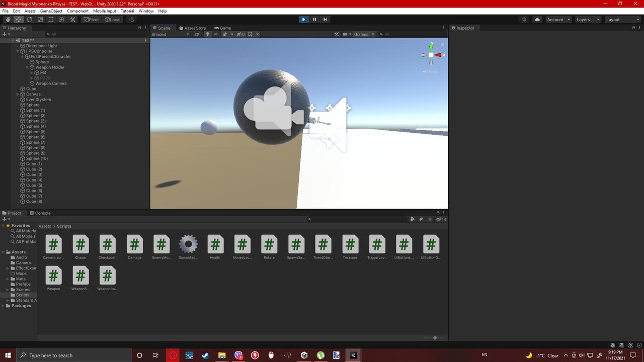Search assets by type icon
This screenshot has height=362, width=644.
[413, 219]
